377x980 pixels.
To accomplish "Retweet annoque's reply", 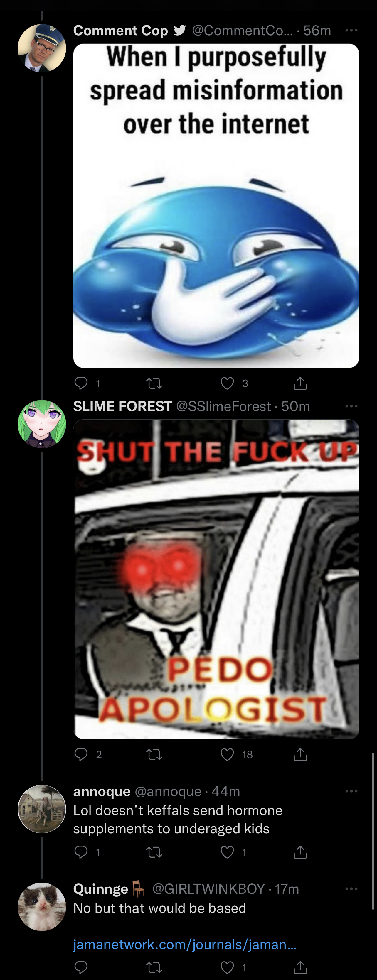I will click(154, 852).
